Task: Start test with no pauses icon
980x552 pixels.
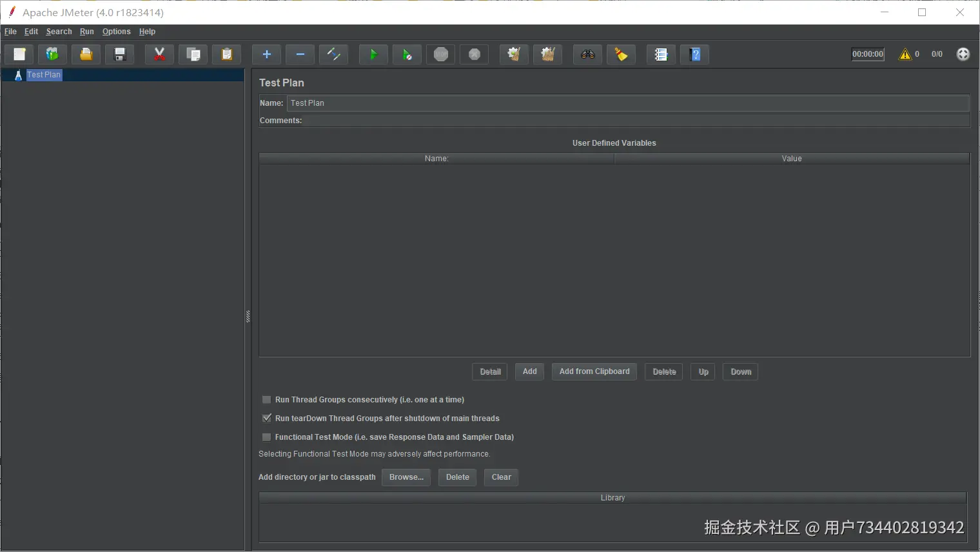Action: coord(407,55)
